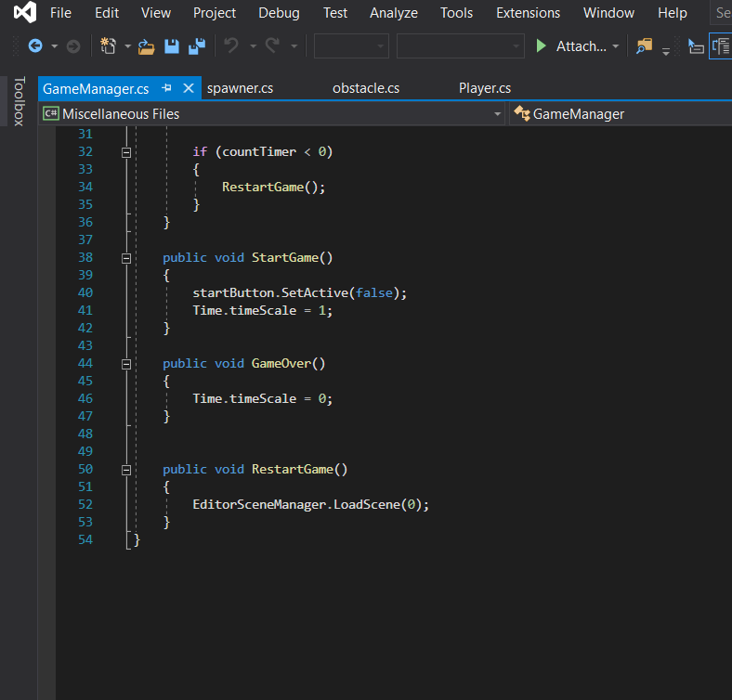Collapse the GameOver method code block
This screenshot has height=700, width=732.
pos(126,364)
